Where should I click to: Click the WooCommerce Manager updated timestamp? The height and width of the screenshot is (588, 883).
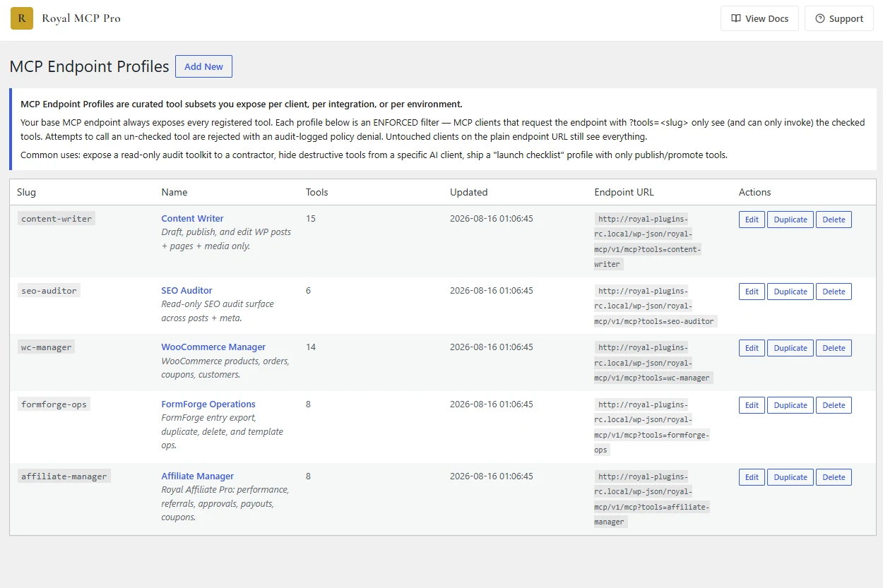pos(492,347)
